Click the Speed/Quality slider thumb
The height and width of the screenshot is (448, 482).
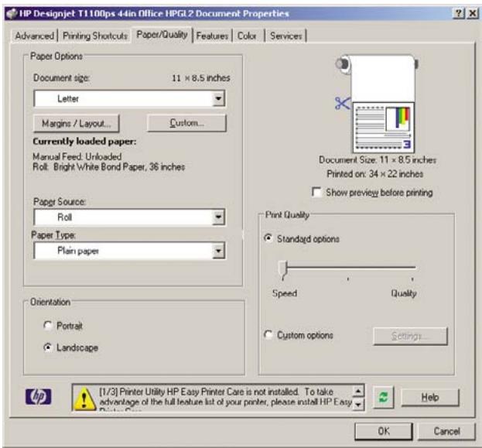pos(283,270)
